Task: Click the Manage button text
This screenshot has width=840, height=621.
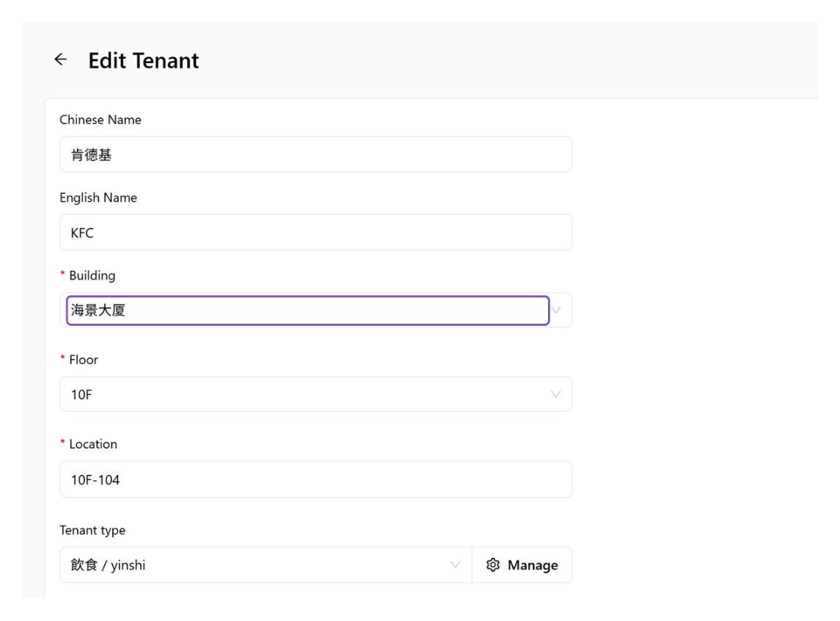Action: (533, 565)
